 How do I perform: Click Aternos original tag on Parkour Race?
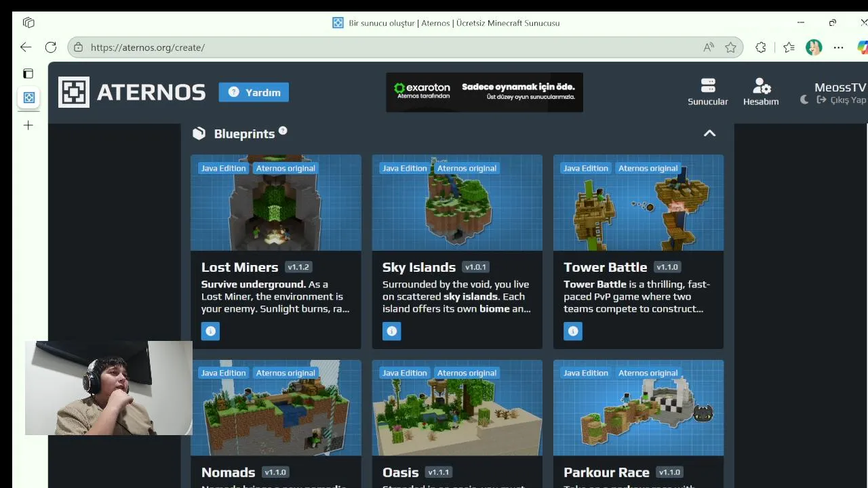point(648,373)
